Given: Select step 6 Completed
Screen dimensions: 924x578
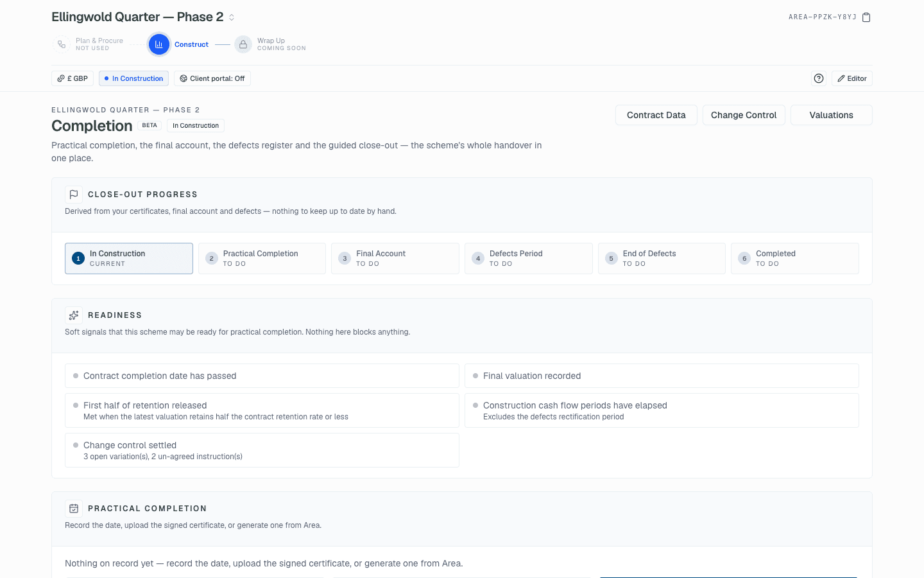Looking at the screenshot, I should click(795, 258).
